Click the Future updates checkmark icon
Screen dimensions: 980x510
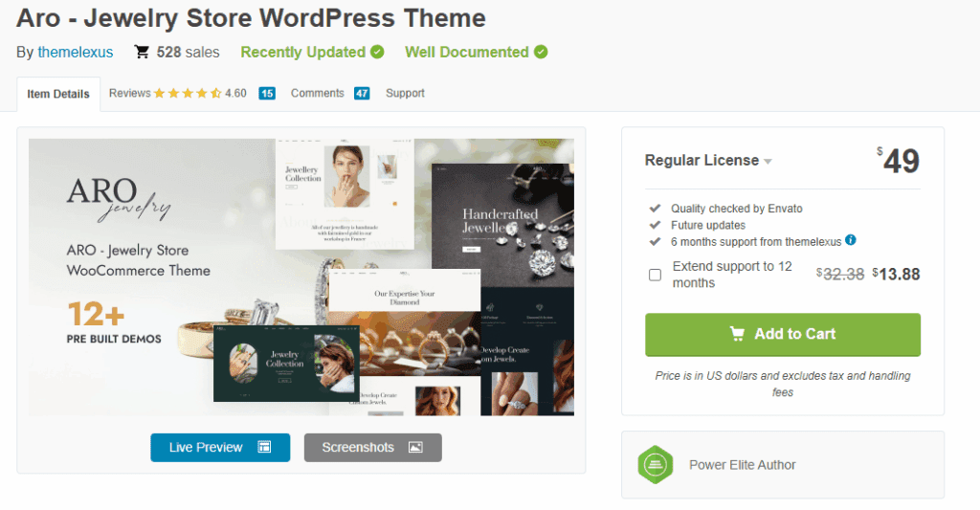point(655,225)
